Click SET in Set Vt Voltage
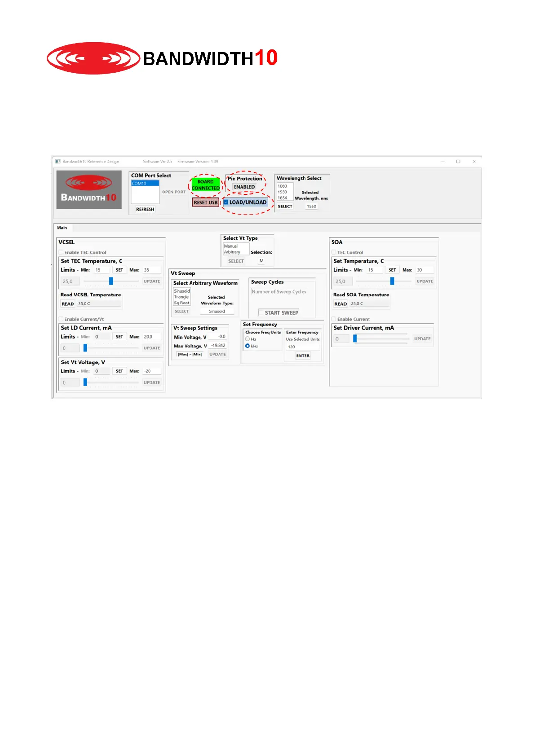 pyautogui.click(x=119, y=371)
